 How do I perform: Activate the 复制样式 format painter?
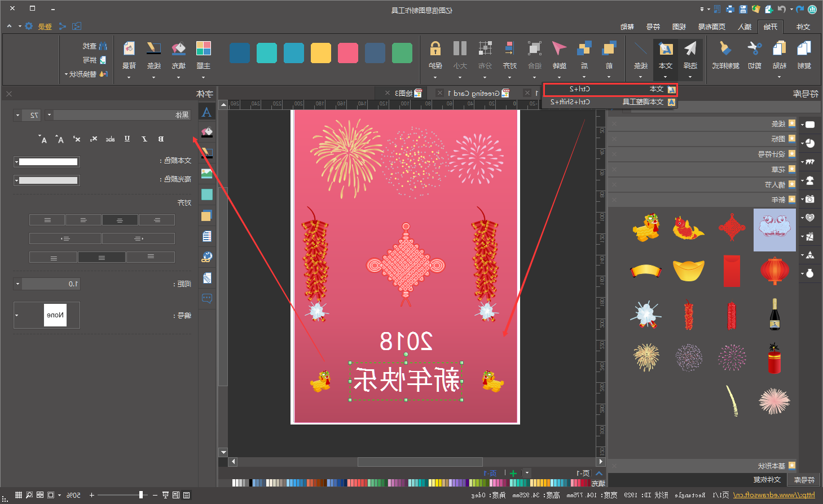[x=725, y=55]
